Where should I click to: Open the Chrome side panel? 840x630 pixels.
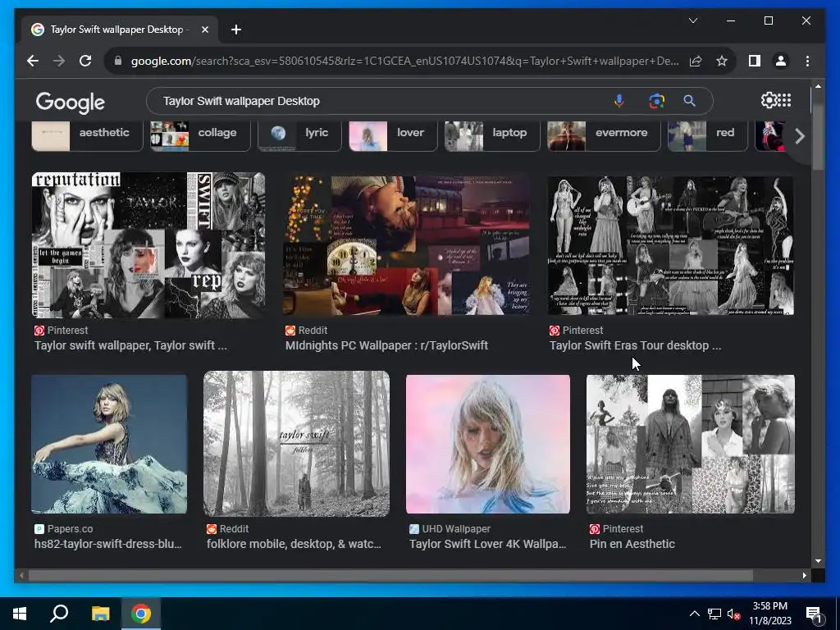[755, 61]
